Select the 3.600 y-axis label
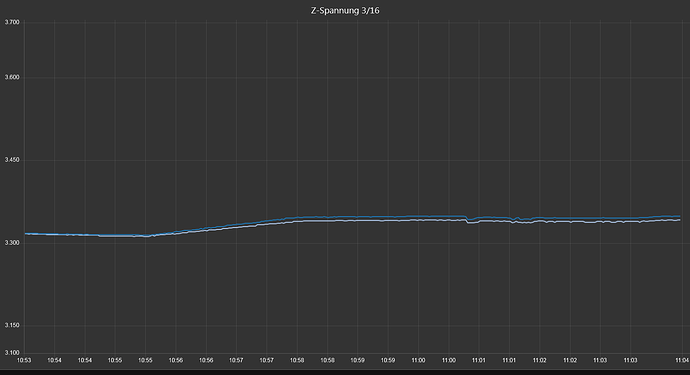690x375 pixels. tap(12, 77)
